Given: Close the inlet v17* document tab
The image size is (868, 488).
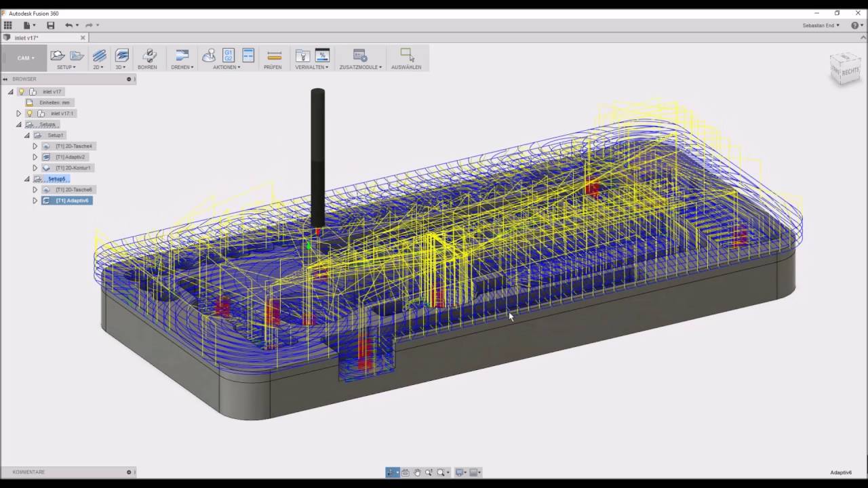Looking at the screenshot, I should point(83,38).
